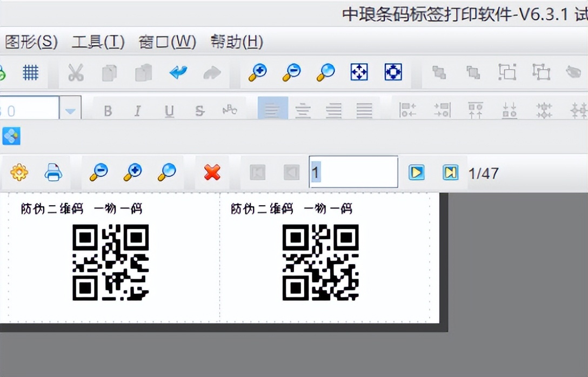Select left text alignment
Image resolution: width=588 pixels, height=377 pixels.
[272, 109]
